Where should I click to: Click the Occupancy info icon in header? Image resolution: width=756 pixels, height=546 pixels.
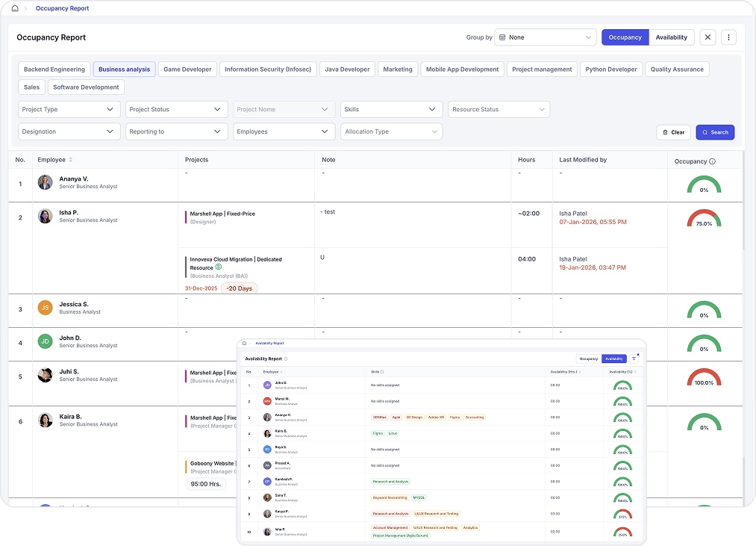[712, 161]
